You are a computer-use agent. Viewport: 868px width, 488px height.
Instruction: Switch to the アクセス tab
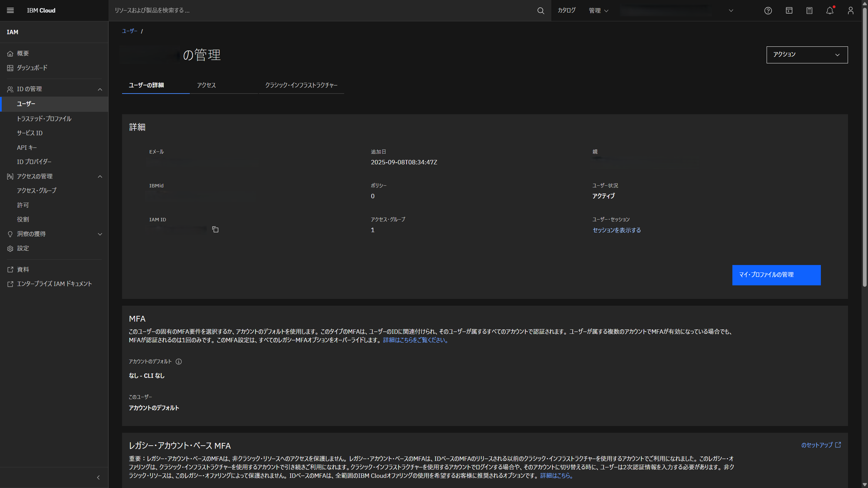pyautogui.click(x=206, y=85)
